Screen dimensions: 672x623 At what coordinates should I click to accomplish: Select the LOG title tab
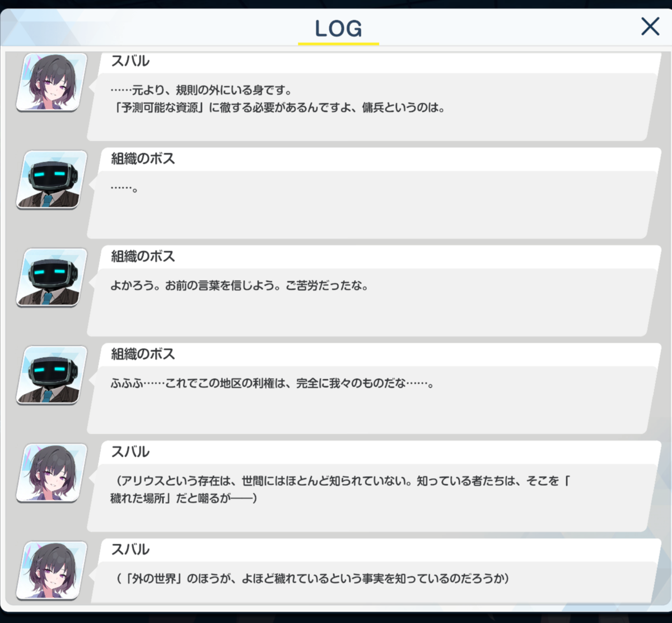click(338, 29)
